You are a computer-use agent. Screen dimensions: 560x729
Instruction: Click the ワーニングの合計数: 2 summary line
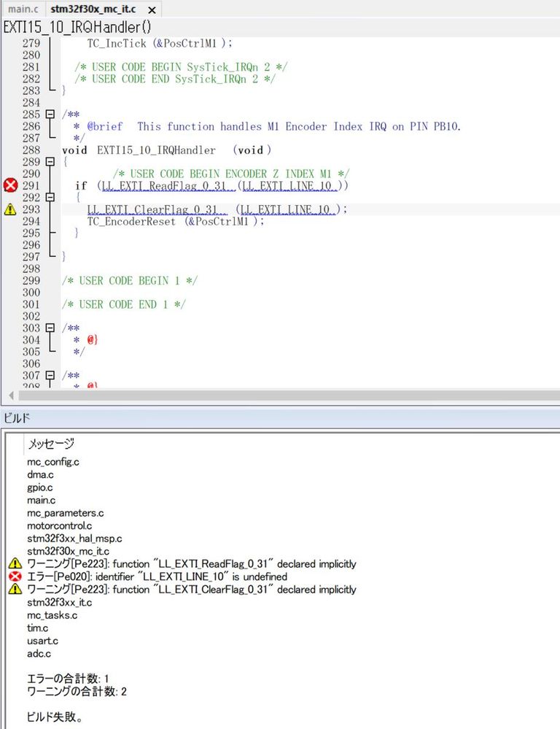tap(77, 691)
